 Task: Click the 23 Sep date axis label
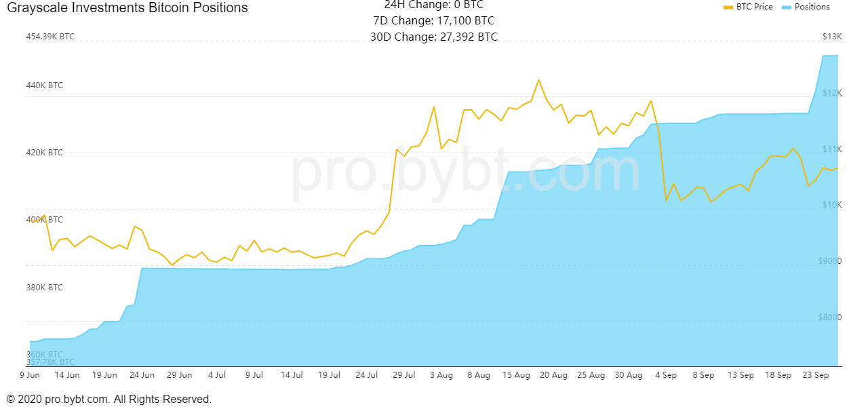(816, 374)
